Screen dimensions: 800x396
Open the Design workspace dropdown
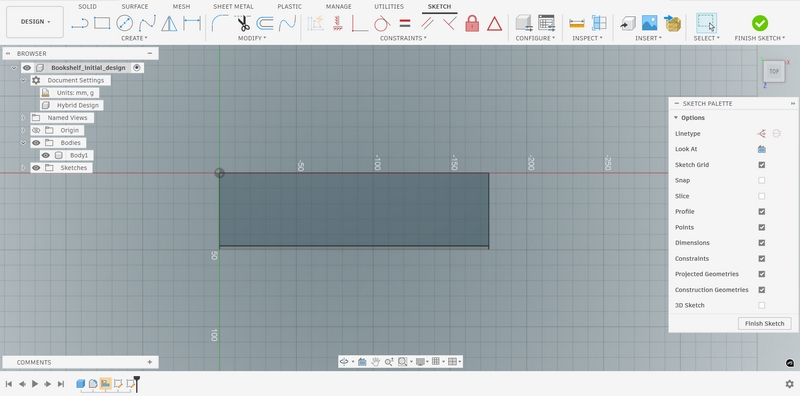35,22
